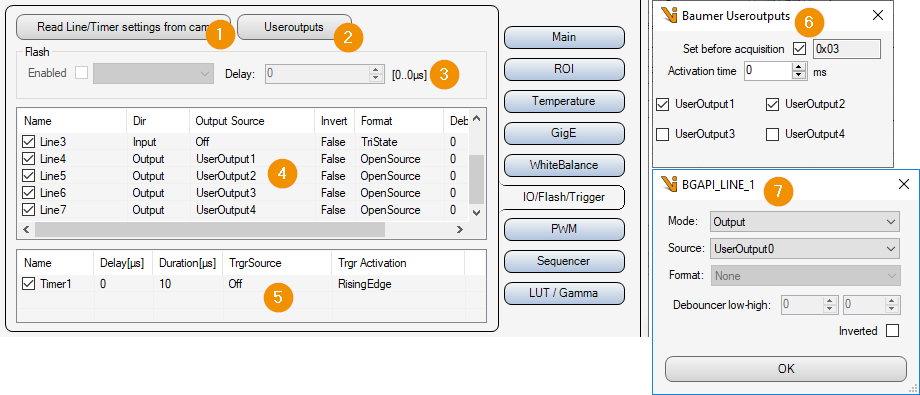This screenshot has width=920, height=395.
Task: Click right arrow of horizontal scrollbar
Action: pos(460,229)
